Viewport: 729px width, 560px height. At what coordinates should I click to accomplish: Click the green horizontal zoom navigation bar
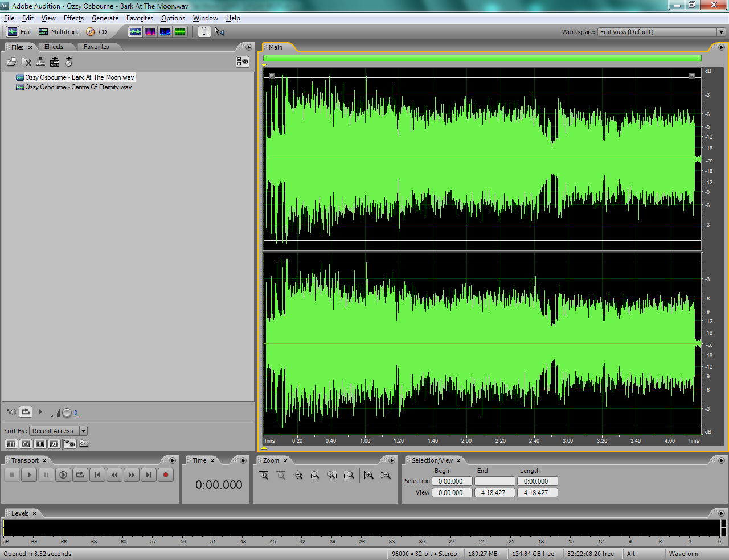[x=482, y=58]
